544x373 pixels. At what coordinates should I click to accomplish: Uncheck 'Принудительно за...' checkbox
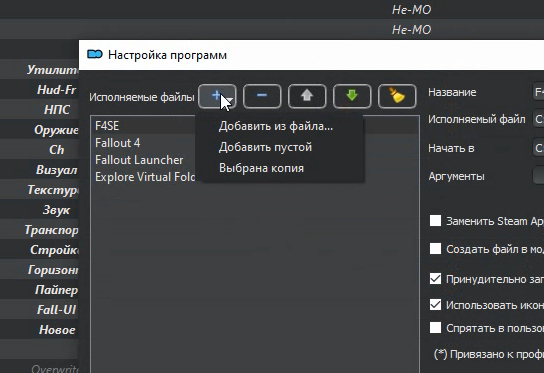pyautogui.click(x=435, y=279)
